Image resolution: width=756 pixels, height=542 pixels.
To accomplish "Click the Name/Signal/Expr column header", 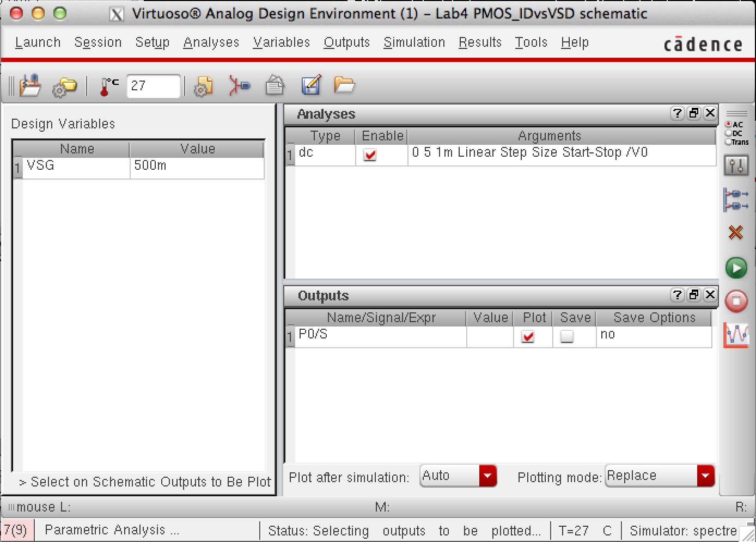I will (381, 318).
